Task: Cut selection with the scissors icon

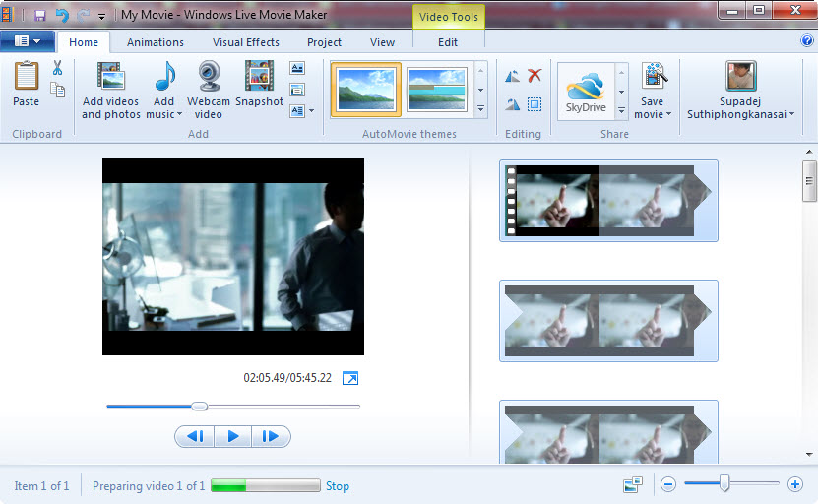Action: coord(57,68)
